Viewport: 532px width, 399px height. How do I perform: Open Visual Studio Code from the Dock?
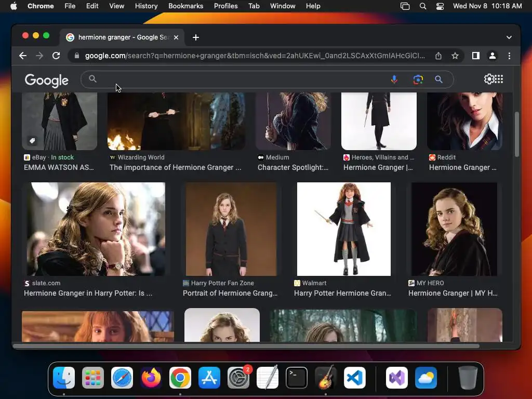354,378
